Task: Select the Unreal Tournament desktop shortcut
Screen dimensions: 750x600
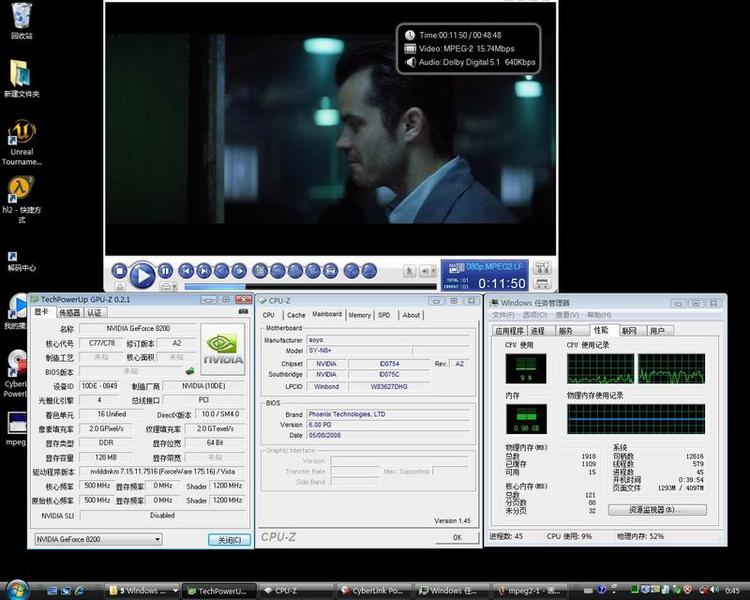Action: 22,143
